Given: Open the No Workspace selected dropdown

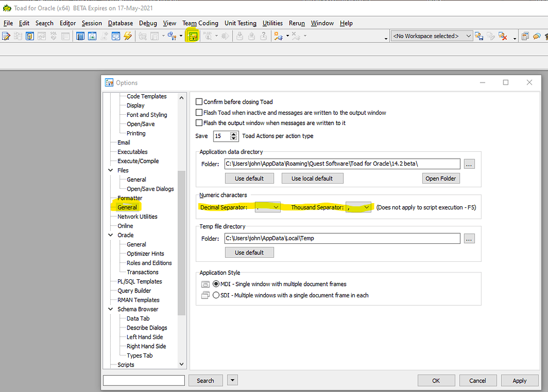Looking at the screenshot, I should (x=468, y=35).
